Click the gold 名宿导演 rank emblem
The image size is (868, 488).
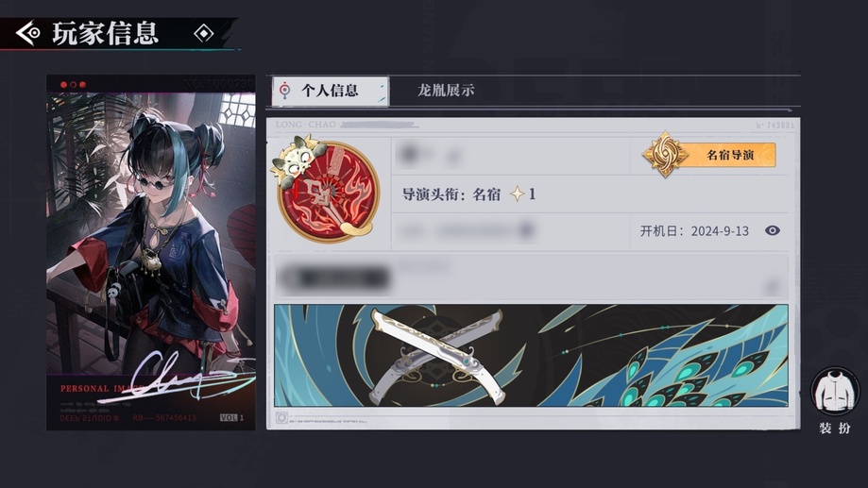pyautogui.click(x=665, y=155)
